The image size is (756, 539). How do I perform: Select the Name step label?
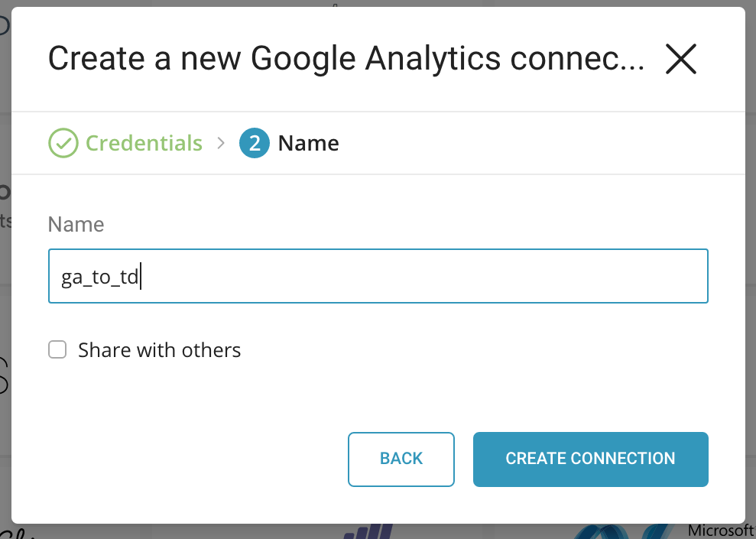[308, 143]
